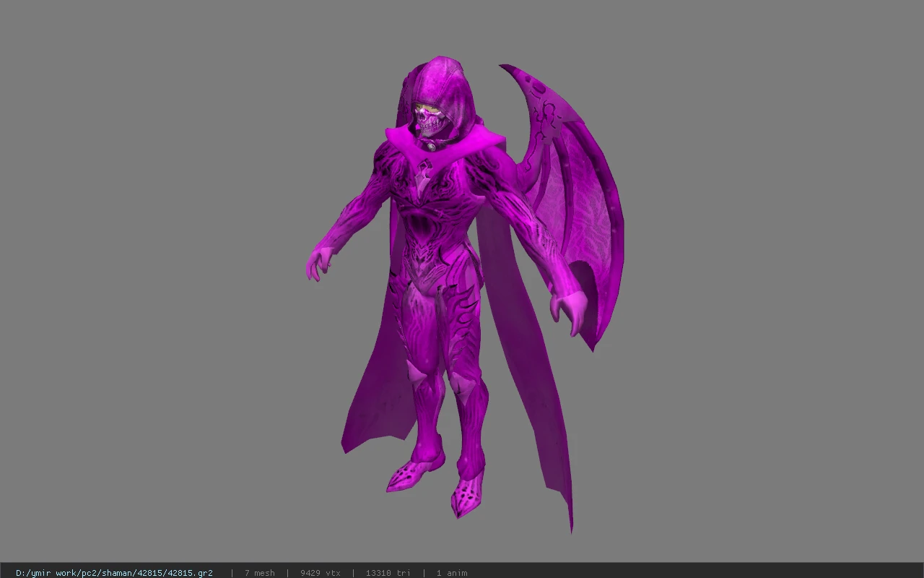Click the '13310 tri' triangle count

pos(388,573)
